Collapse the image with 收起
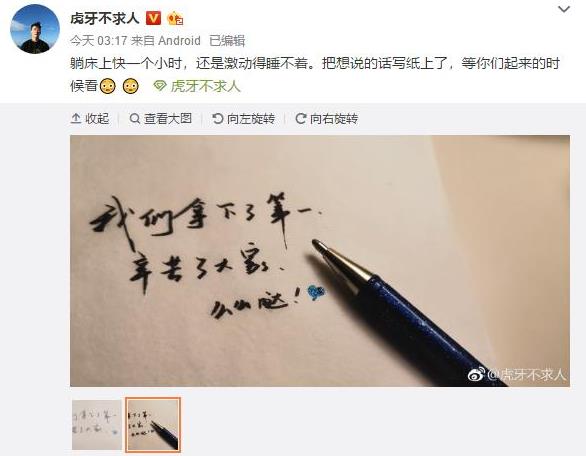The height and width of the screenshot is (456, 586). point(90,119)
